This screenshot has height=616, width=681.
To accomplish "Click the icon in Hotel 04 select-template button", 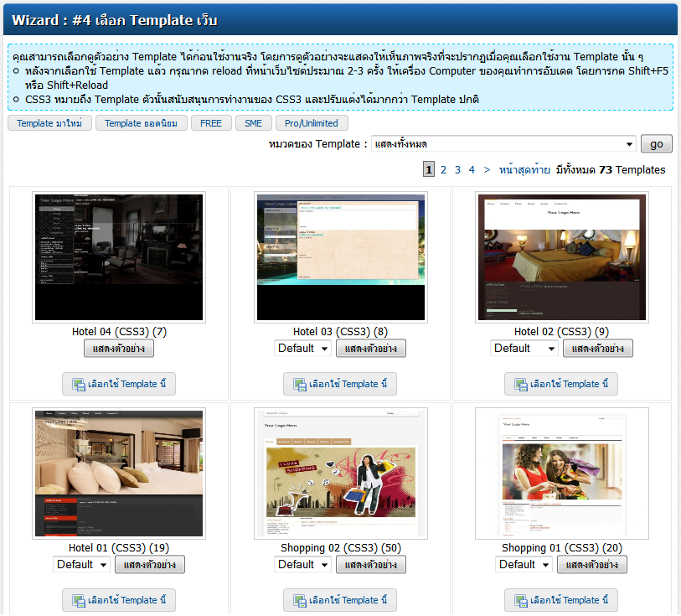I will tap(79, 385).
